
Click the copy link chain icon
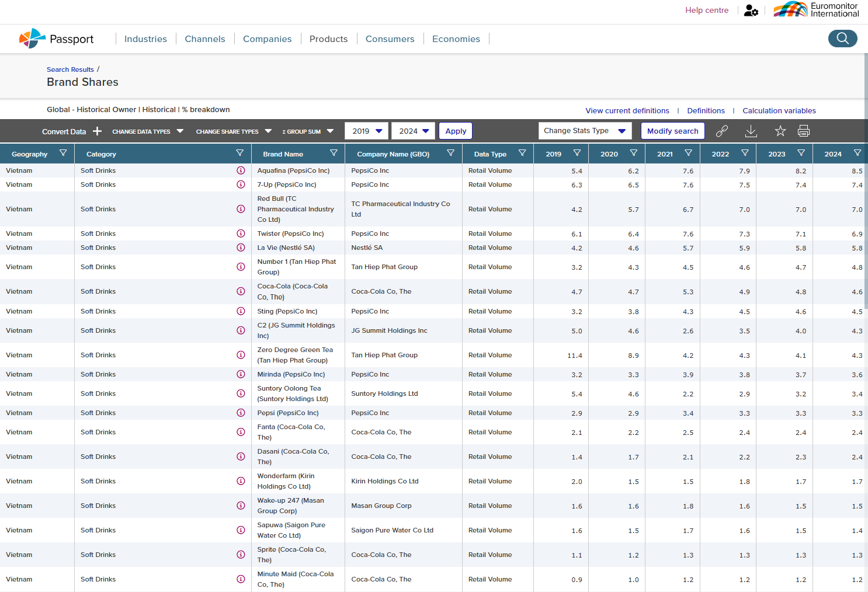[x=722, y=131]
